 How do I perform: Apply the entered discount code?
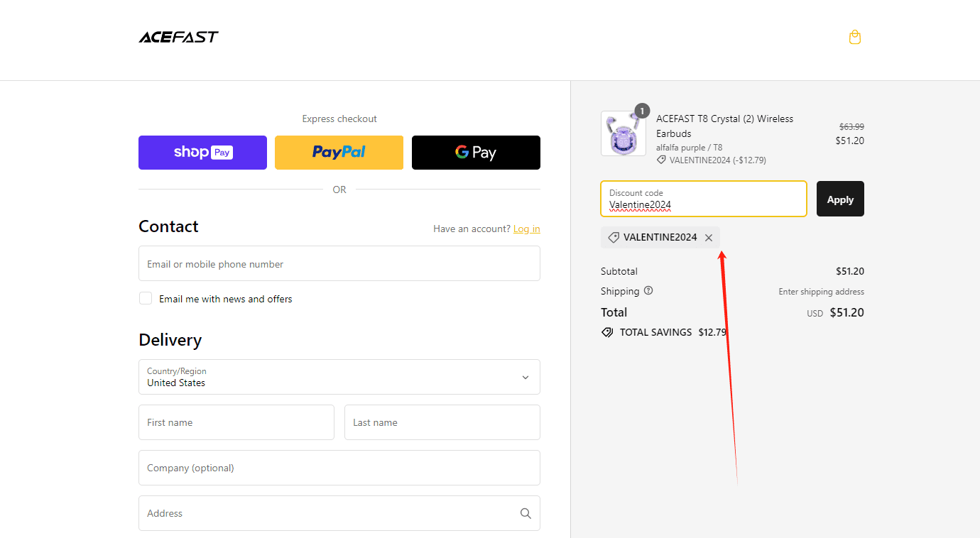[x=840, y=199]
